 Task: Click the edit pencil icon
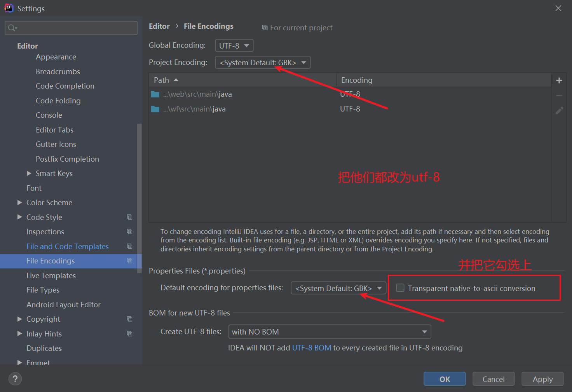[x=559, y=111]
